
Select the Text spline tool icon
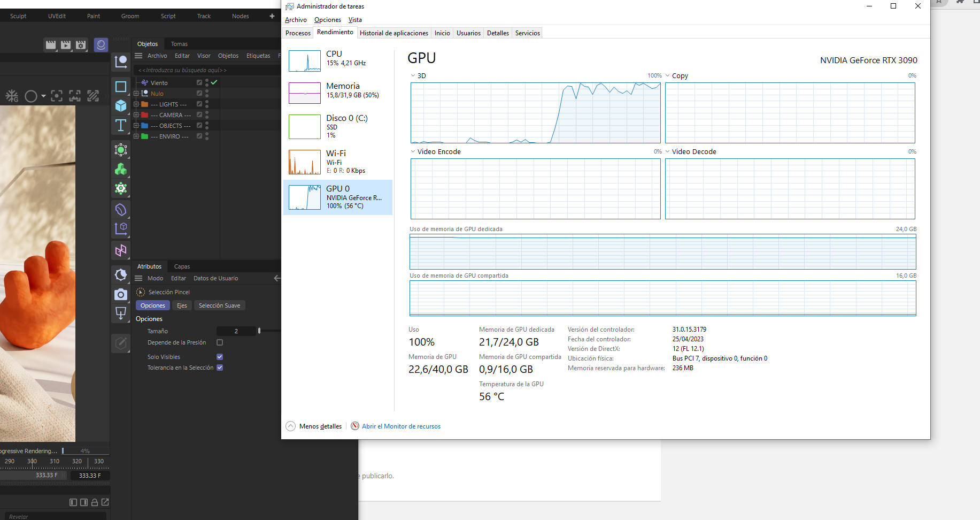tap(121, 125)
